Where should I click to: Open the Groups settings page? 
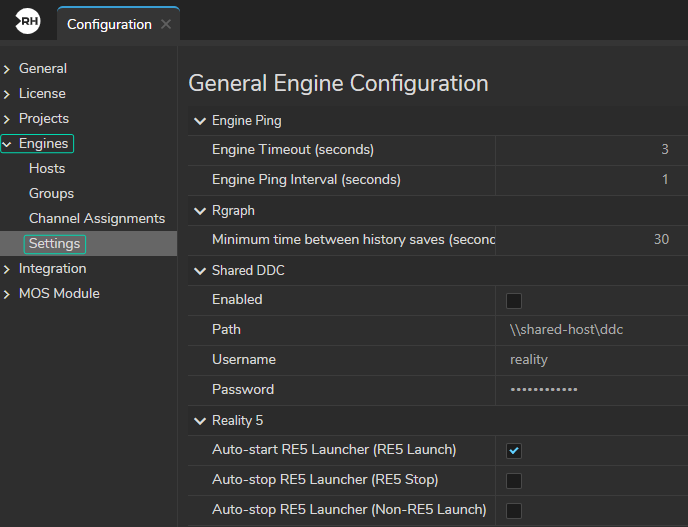(x=51, y=194)
